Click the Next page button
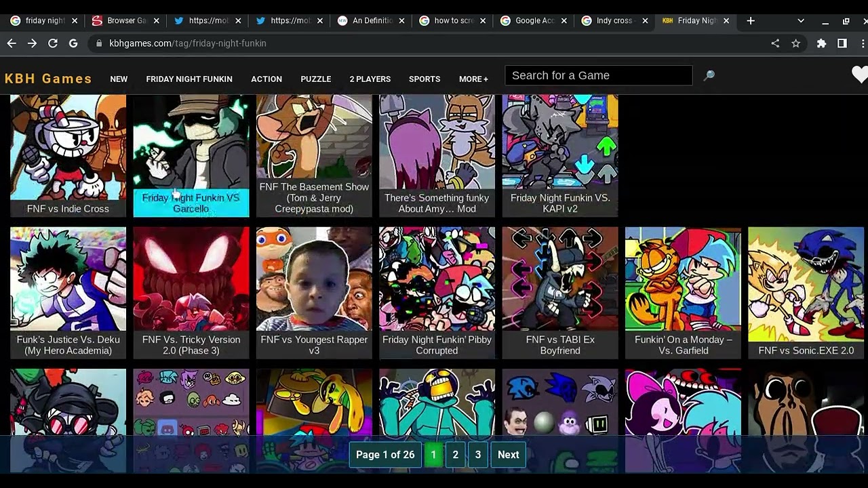This screenshot has height=488, width=868. coord(509,455)
